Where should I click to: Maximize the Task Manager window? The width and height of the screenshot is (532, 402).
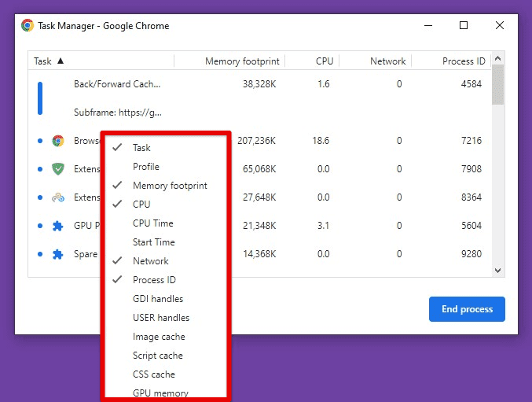(x=464, y=25)
